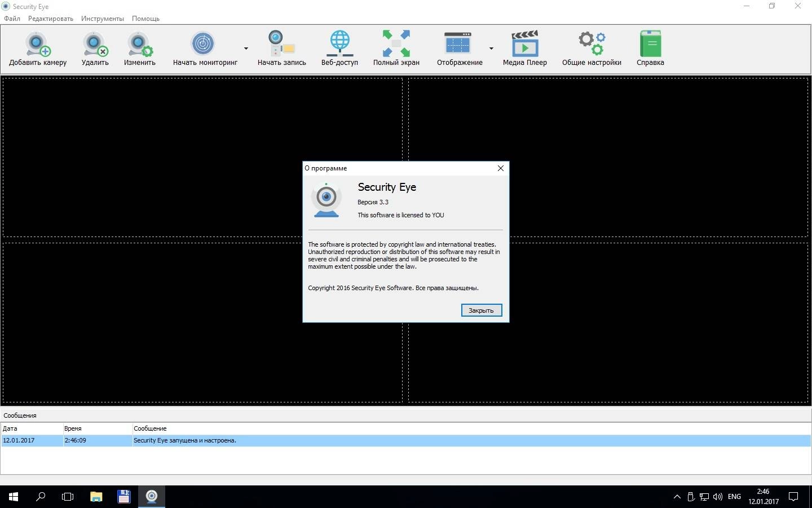Switch to Полный экран full screen

(x=396, y=44)
